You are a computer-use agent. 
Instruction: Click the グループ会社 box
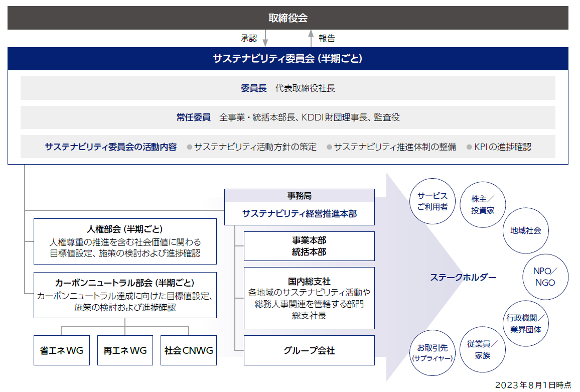[x=309, y=350]
